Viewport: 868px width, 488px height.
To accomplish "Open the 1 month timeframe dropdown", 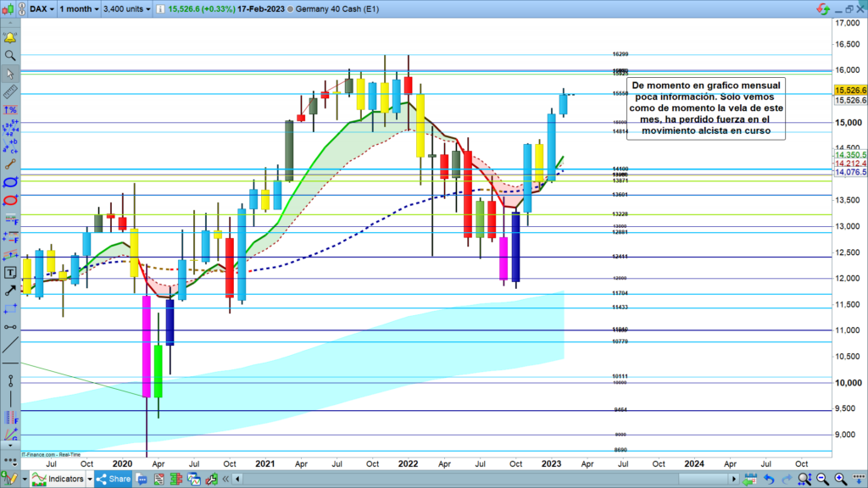I will (x=79, y=8).
